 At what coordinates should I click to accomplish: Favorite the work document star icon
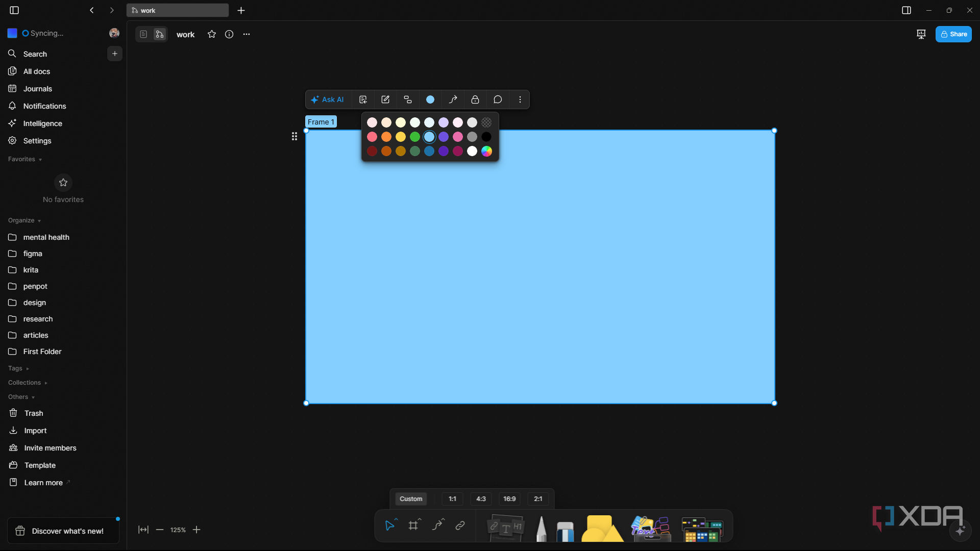pyautogui.click(x=212, y=34)
